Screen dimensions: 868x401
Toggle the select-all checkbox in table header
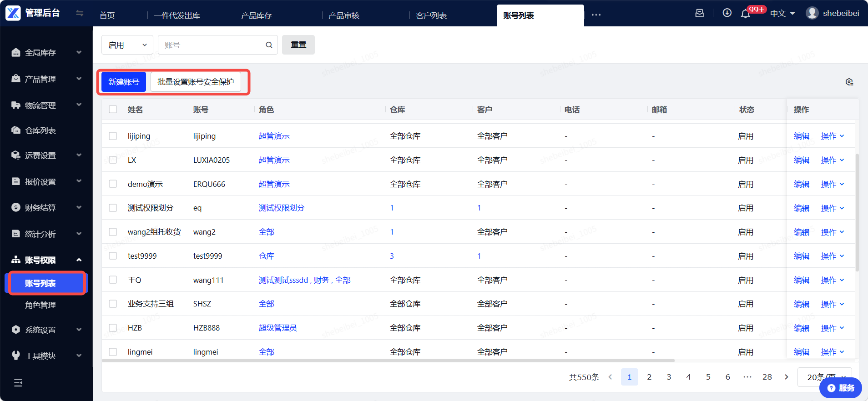[113, 109]
